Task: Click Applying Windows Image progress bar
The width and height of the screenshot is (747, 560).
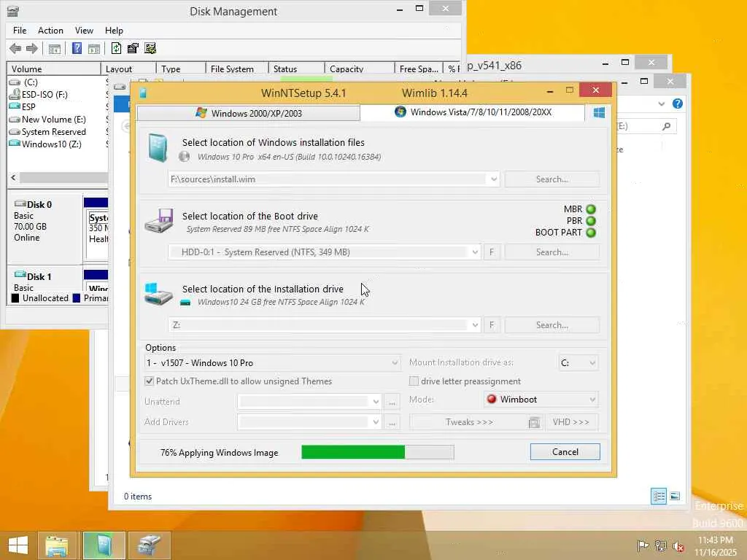Action: 378,452
